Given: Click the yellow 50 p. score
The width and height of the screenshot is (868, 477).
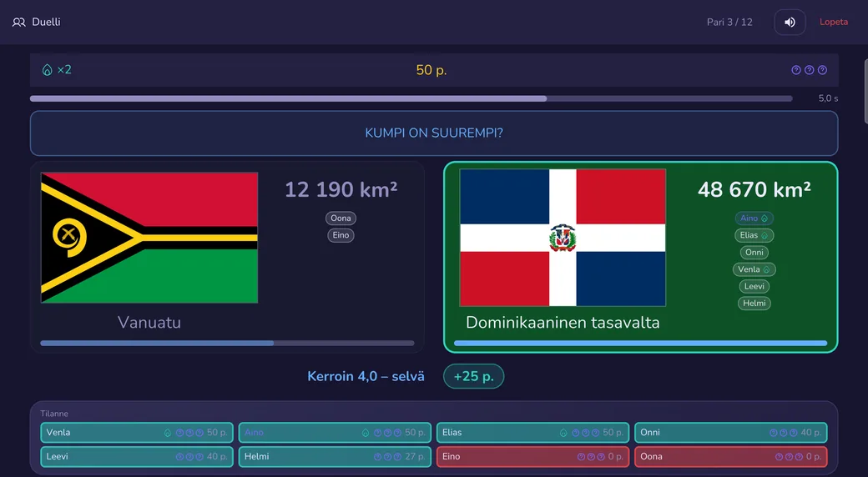Looking at the screenshot, I should [431, 70].
